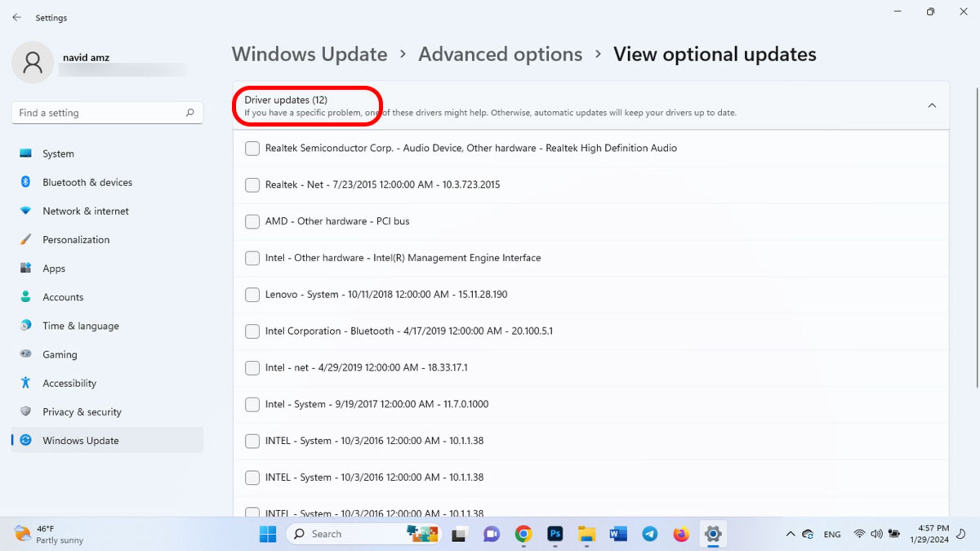Open the Windows Start menu
The width and height of the screenshot is (980, 551).
pos(267,534)
